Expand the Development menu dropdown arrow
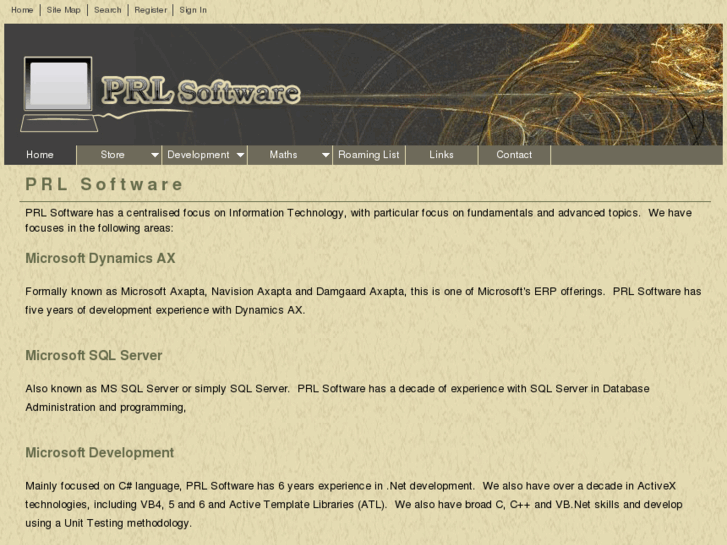Image resolution: width=727 pixels, height=545 pixels. coord(240,155)
